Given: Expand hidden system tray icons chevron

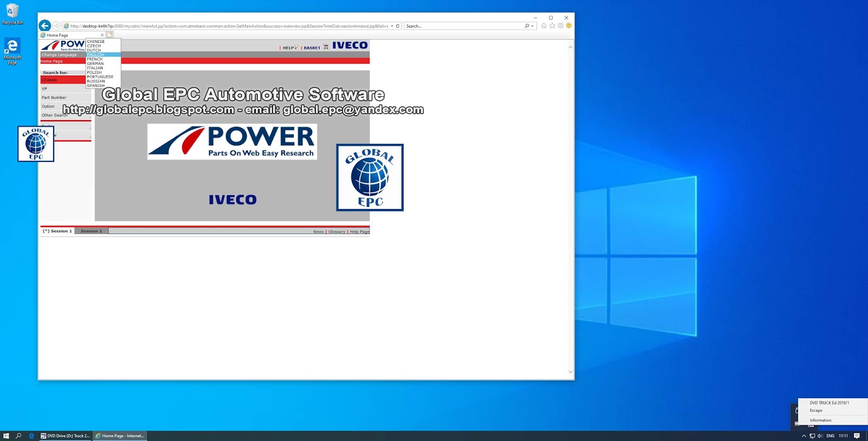Looking at the screenshot, I should (x=804, y=436).
